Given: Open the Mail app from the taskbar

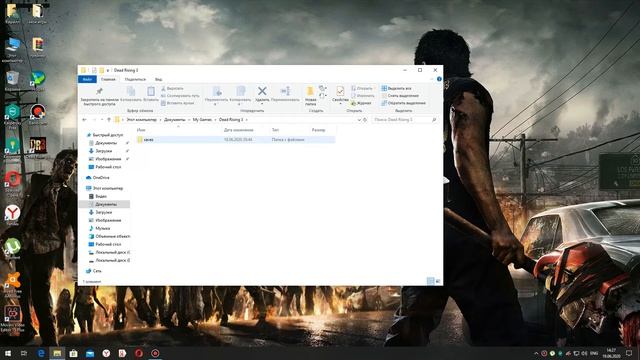Looking at the screenshot, I should point(90,353).
